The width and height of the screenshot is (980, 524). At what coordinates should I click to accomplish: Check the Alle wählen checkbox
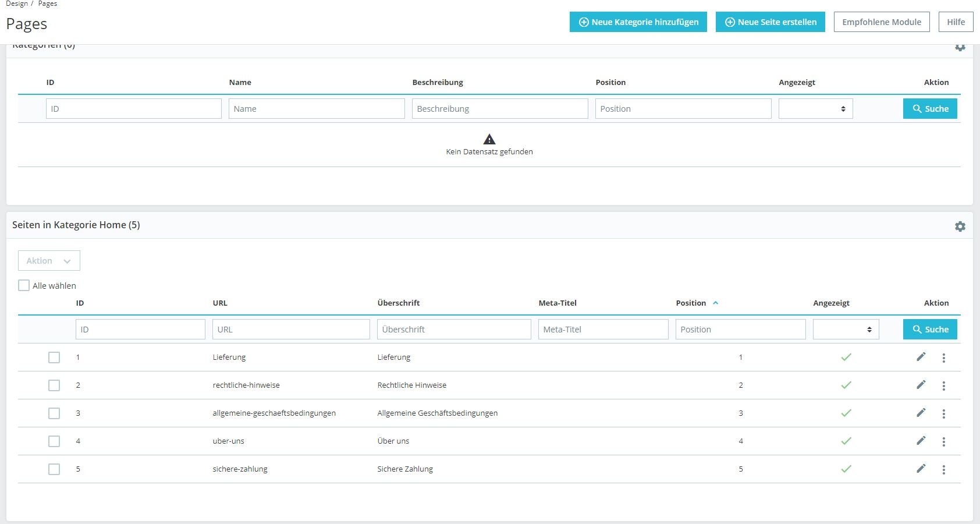[x=24, y=285]
